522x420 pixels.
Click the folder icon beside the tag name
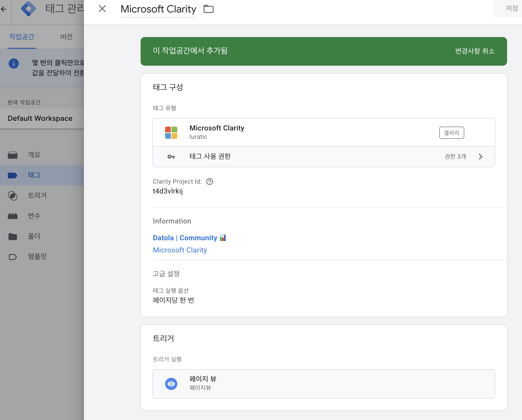209,9
